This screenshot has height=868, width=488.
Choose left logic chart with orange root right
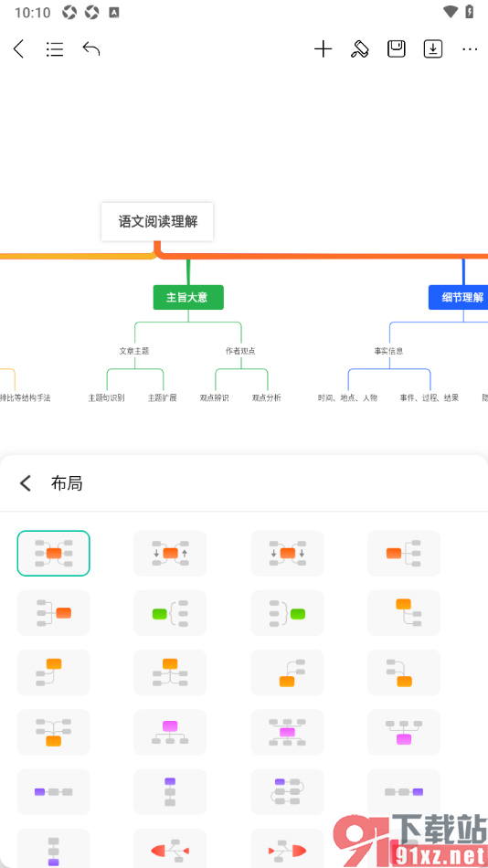(x=53, y=613)
